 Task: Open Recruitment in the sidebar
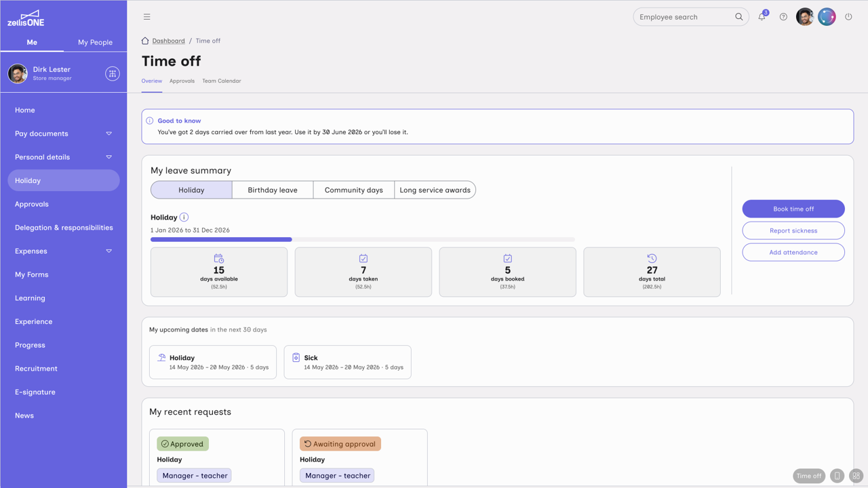click(x=64, y=369)
